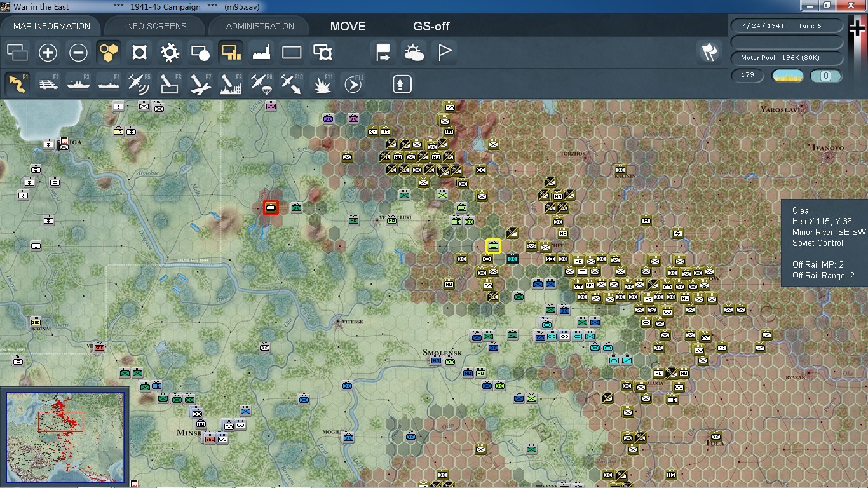Click the F12 circled arrow icon
The width and height of the screenshot is (868, 488).
[353, 83]
